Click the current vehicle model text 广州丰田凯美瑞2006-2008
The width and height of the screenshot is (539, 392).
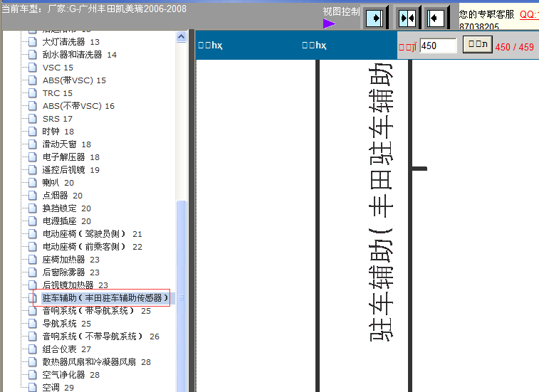[x=132, y=9]
